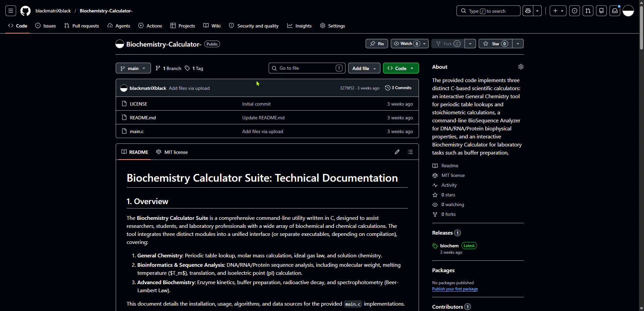Open the Activity link in sidebar

click(445, 185)
